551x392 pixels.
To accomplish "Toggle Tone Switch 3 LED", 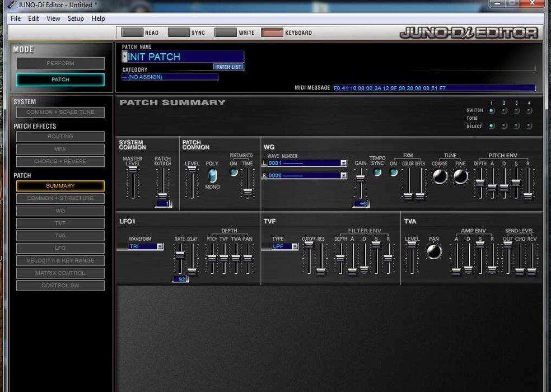I will click(x=516, y=111).
